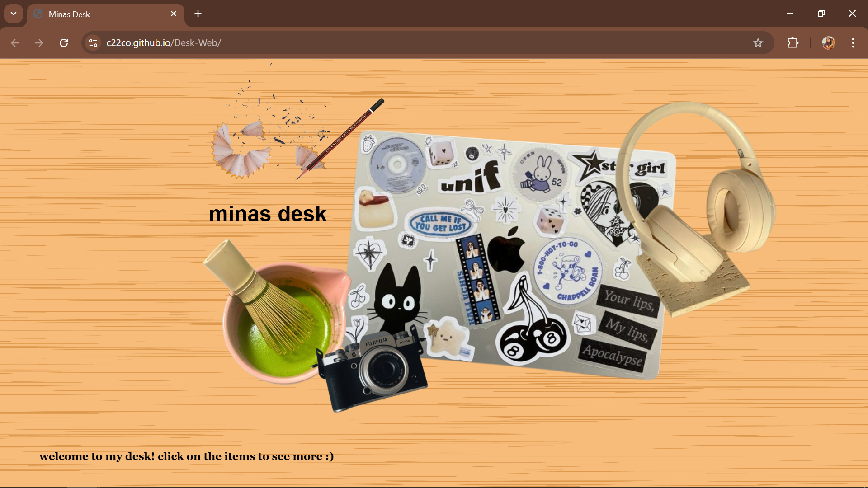Viewport: 868px width, 488px height.
Task: Click the CD disc sticker
Action: tap(397, 165)
